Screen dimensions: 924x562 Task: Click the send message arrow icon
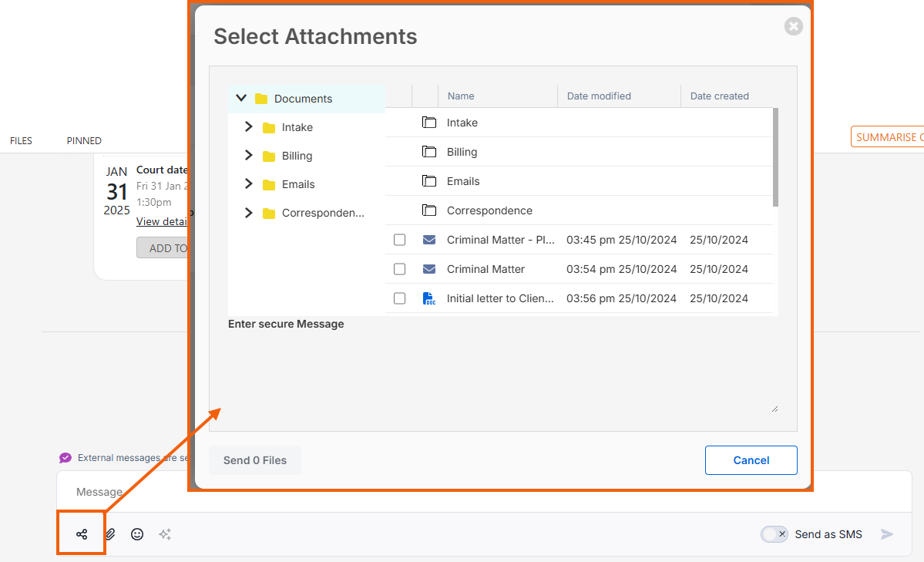point(887,534)
